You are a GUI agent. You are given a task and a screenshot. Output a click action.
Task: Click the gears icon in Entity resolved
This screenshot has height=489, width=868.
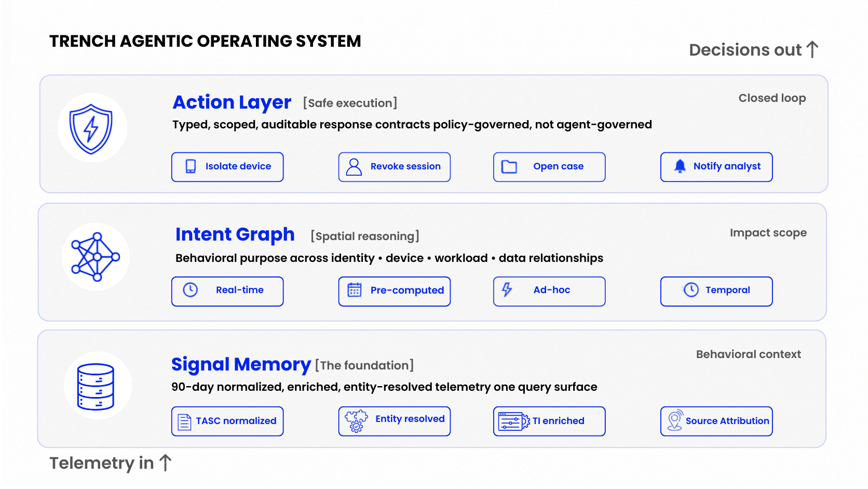(x=356, y=421)
